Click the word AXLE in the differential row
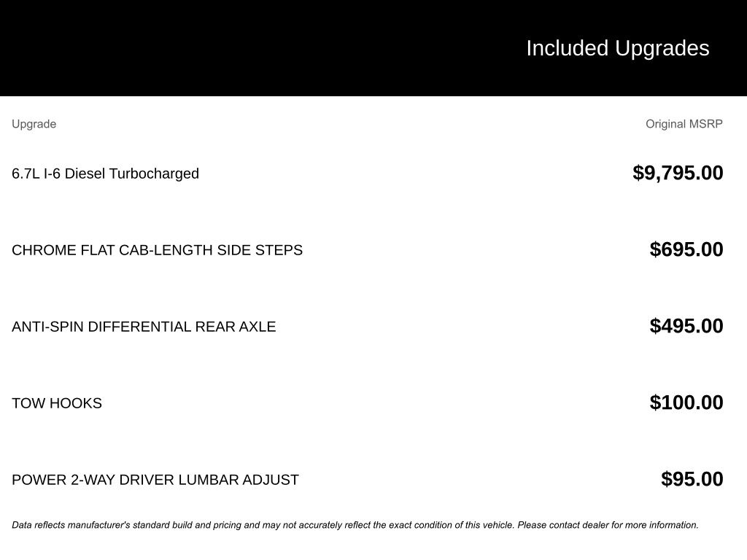 (258, 327)
